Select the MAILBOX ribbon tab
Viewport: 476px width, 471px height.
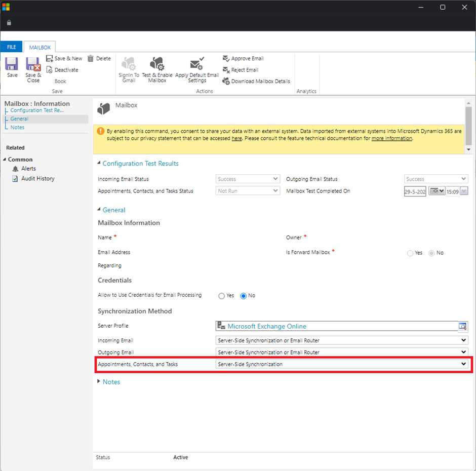(40, 47)
